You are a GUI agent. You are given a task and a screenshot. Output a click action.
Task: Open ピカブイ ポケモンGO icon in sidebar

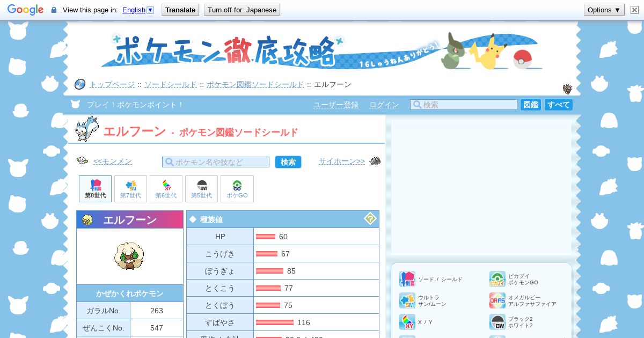click(497, 279)
